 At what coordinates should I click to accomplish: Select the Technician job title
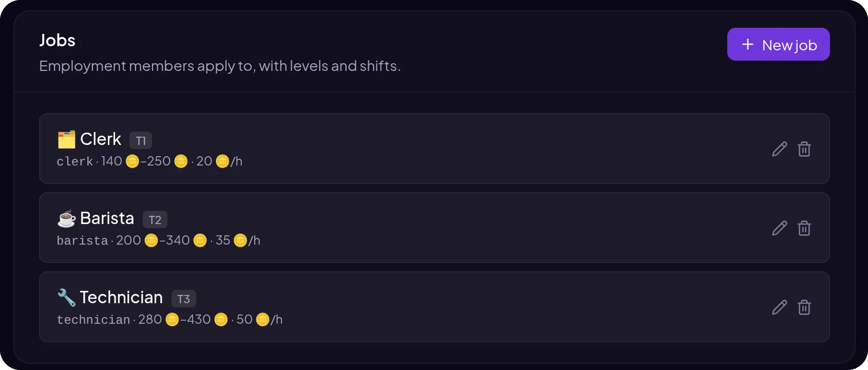point(121,298)
